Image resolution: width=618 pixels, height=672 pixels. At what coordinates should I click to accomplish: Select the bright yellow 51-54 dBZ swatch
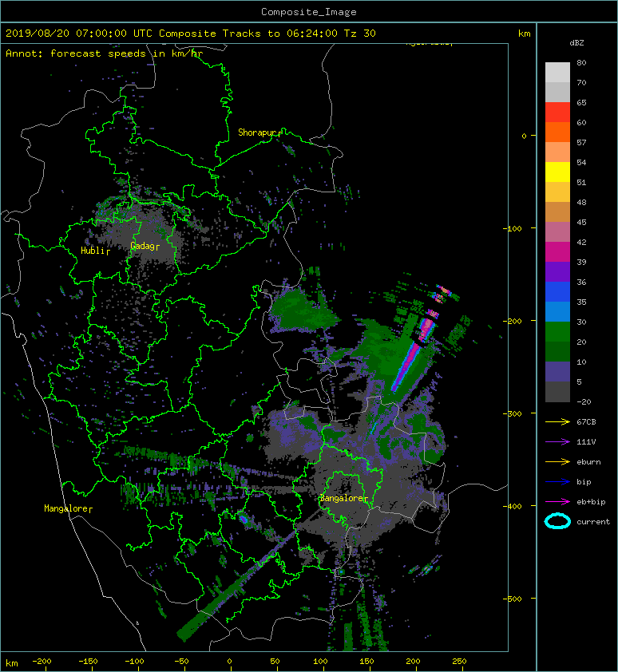[557, 172]
